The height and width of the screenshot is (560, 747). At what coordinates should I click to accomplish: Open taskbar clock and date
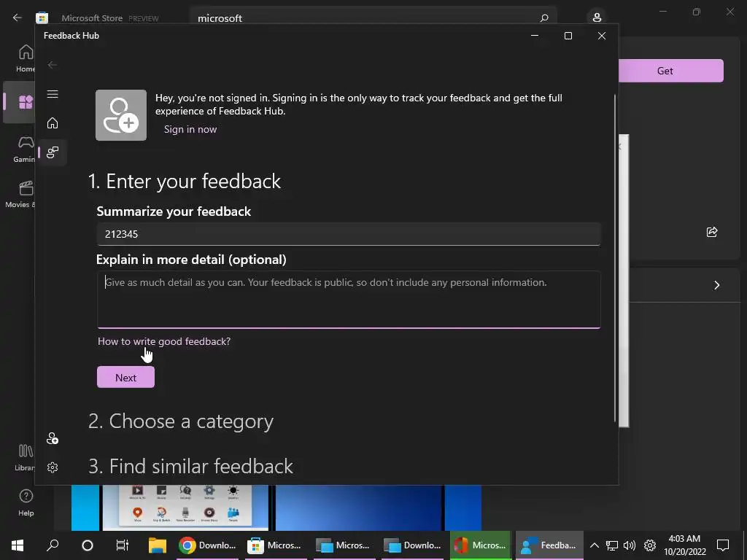[x=684, y=545]
